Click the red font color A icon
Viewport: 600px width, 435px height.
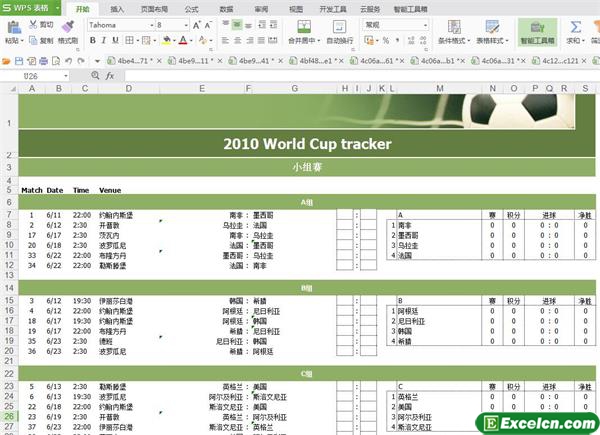pyautogui.click(x=183, y=40)
